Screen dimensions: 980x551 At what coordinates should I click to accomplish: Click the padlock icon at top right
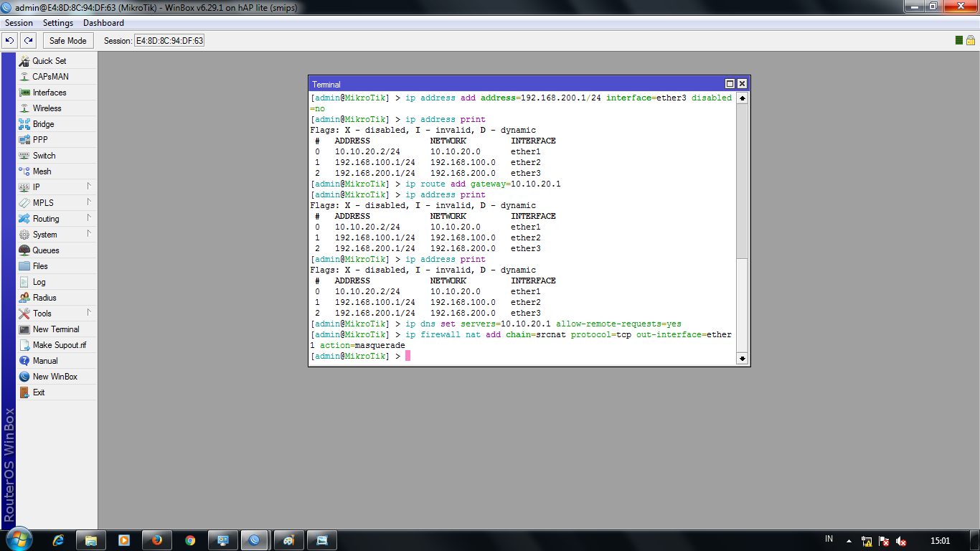pos(970,40)
